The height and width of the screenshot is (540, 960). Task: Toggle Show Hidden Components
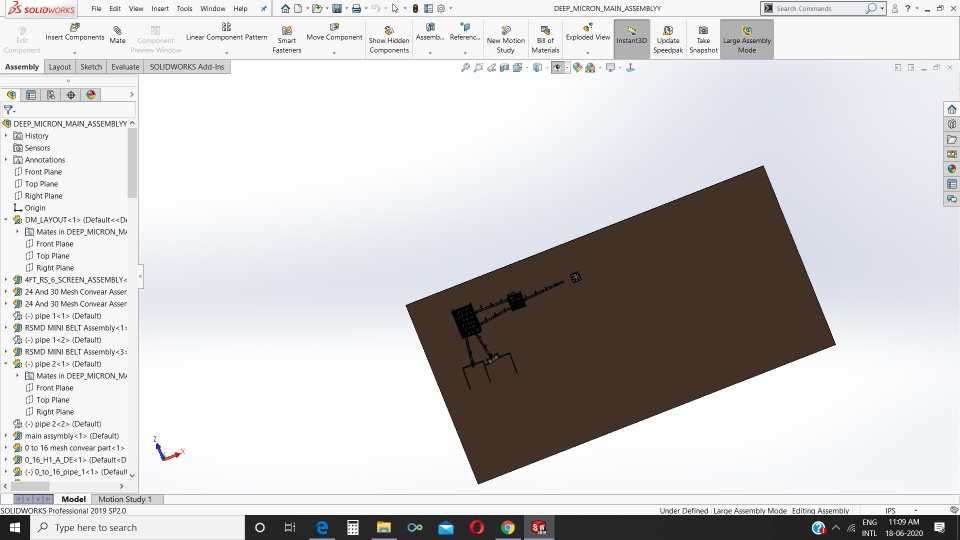[x=389, y=40]
